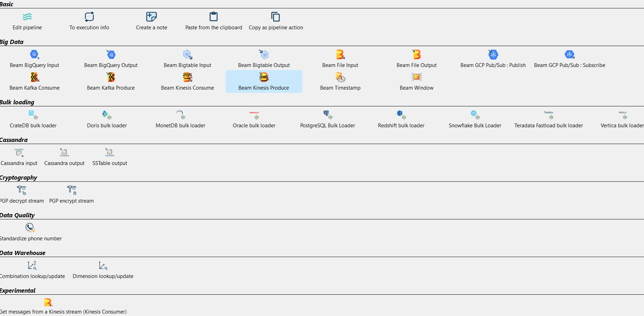Select the Snowflake Bulk Loader
644x316 pixels.
pos(475,115)
